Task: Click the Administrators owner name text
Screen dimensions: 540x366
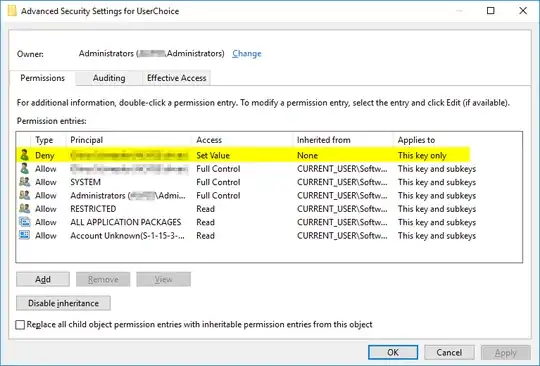Action: click(x=152, y=54)
